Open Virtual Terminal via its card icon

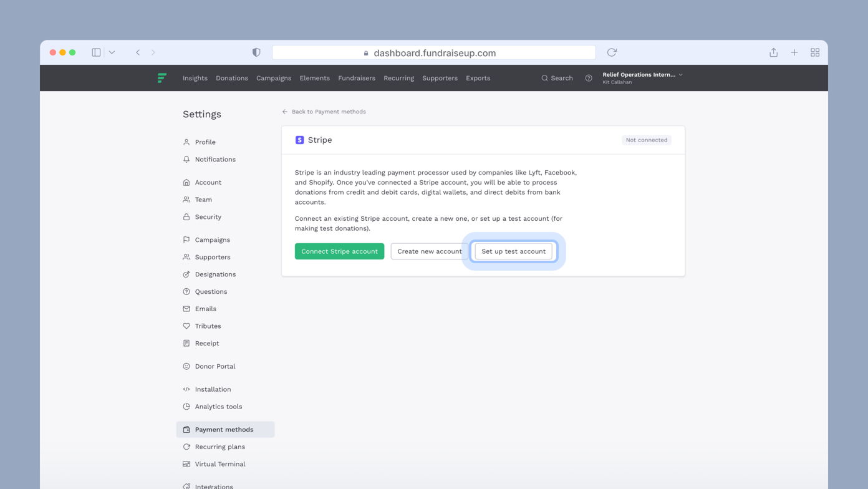(186, 464)
